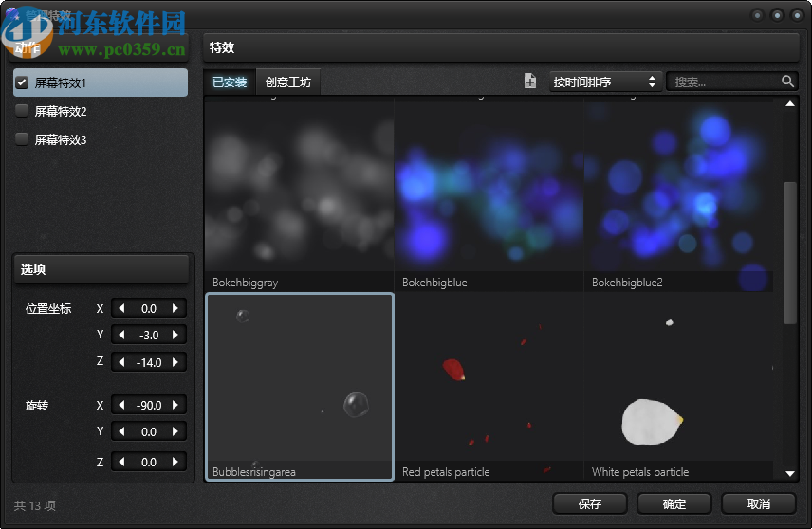Click the 选项 panel header
The image size is (812, 529).
[101, 269]
